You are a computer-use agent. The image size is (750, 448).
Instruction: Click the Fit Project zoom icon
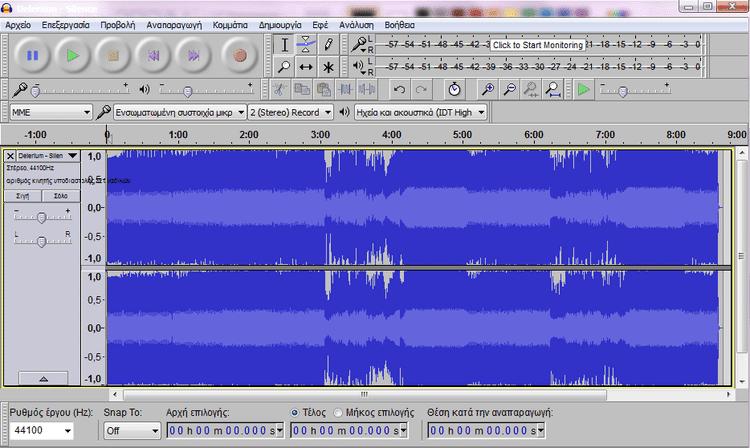[x=553, y=89]
